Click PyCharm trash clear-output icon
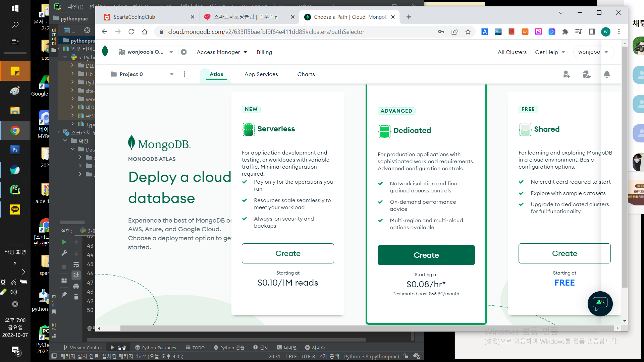This screenshot has height=362, width=644. pos(76,297)
